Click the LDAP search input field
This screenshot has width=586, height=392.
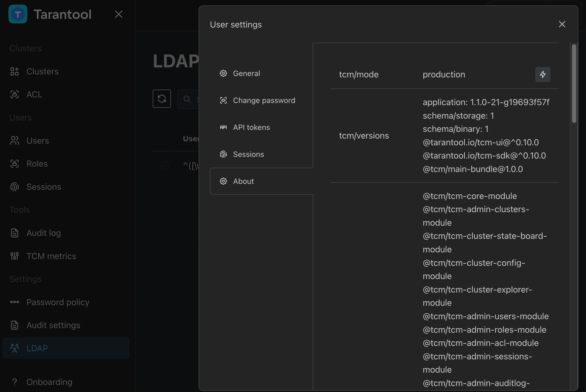pos(188,99)
